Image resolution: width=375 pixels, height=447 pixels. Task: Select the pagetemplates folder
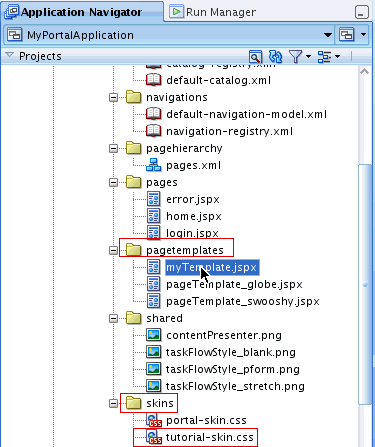tap(185, 250)
